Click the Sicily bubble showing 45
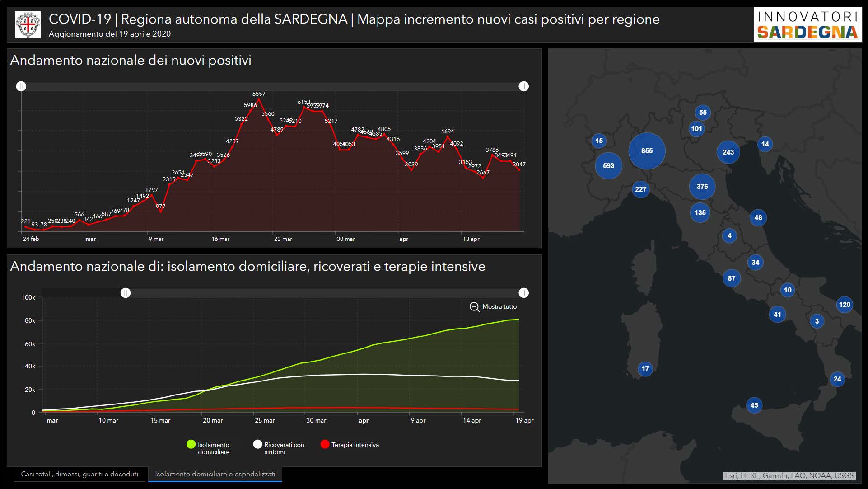 [x=754, y=405]
